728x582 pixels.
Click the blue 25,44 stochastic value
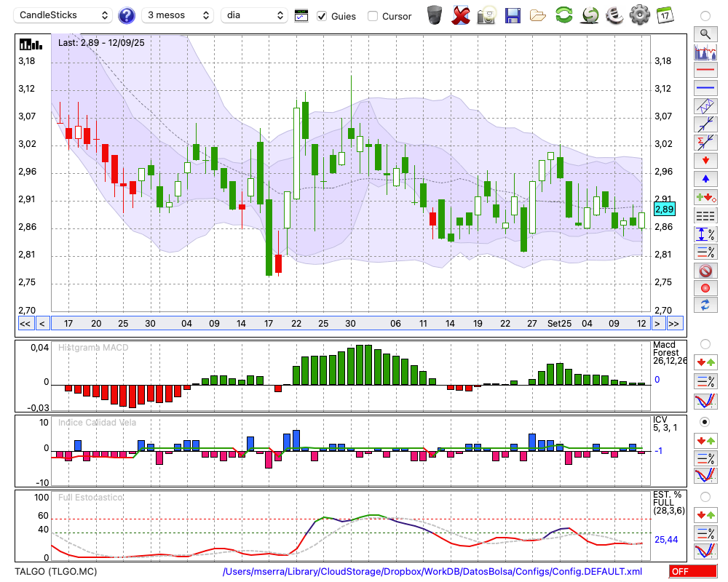tap(666, 539)
